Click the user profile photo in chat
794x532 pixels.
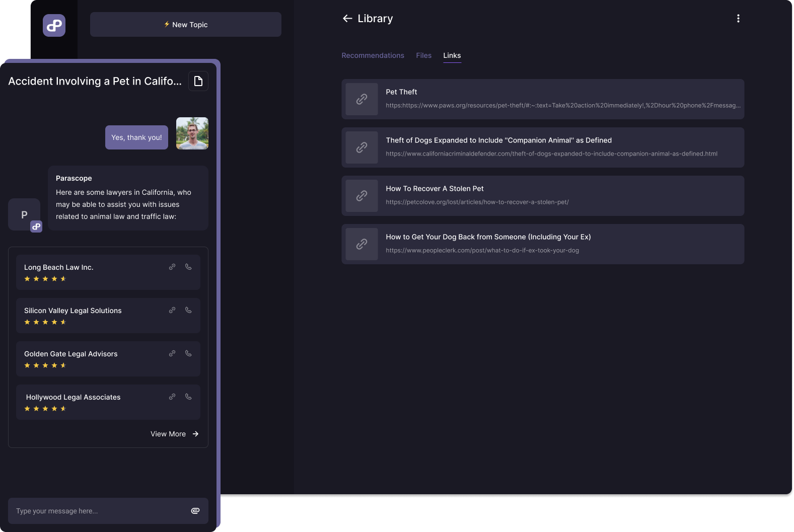[x=192, y=133]
